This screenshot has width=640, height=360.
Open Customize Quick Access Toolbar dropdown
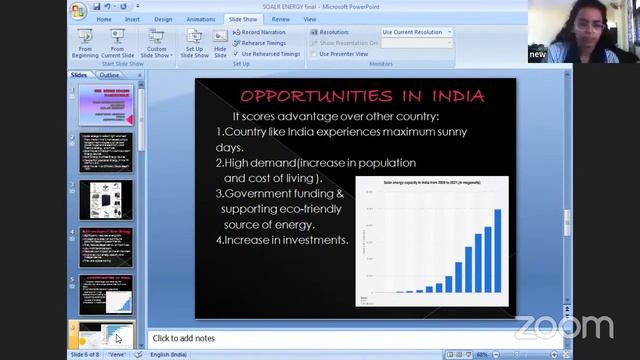138,7
